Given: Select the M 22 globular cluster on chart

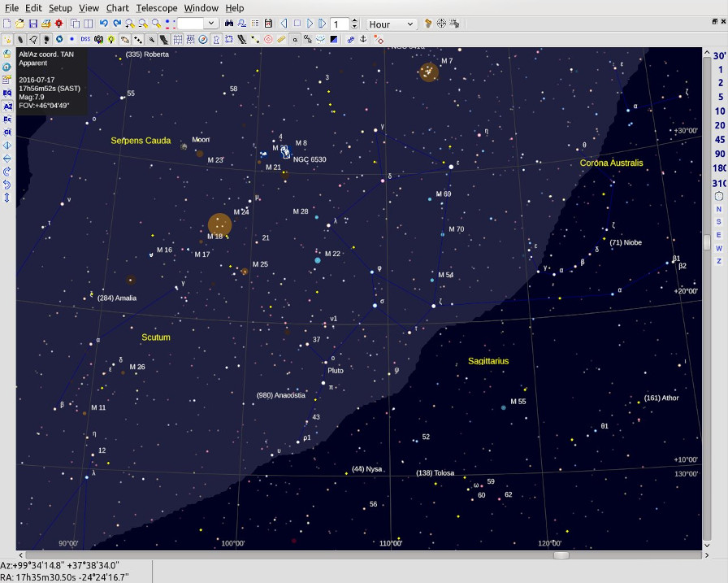Looking at the screenshot, I should coord(318,261).
